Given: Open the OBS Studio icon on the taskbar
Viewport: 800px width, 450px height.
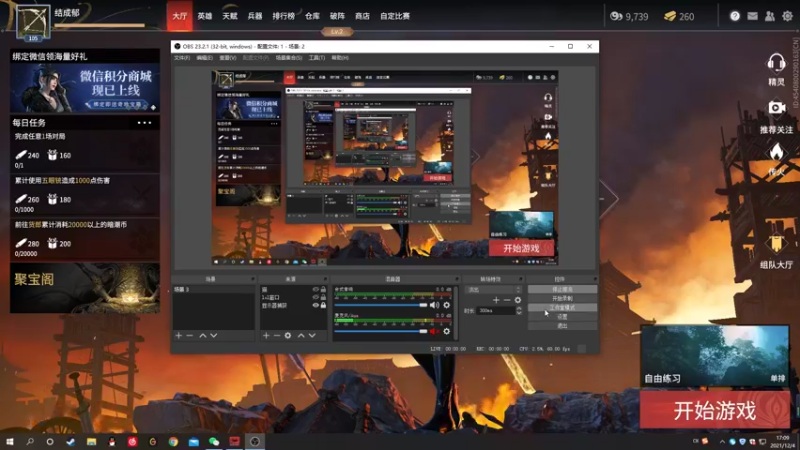Looking at the screenshot, I should (x=255, y=442).
